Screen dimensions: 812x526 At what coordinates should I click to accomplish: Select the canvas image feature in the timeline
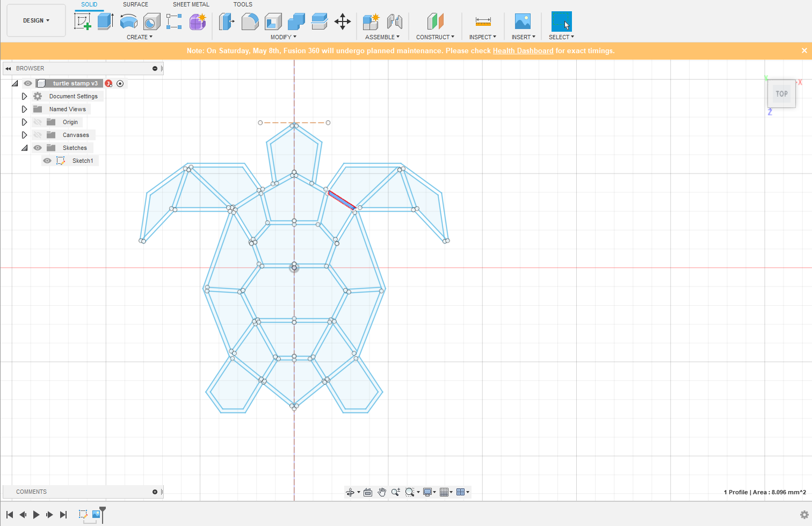[x=96, y=515]
